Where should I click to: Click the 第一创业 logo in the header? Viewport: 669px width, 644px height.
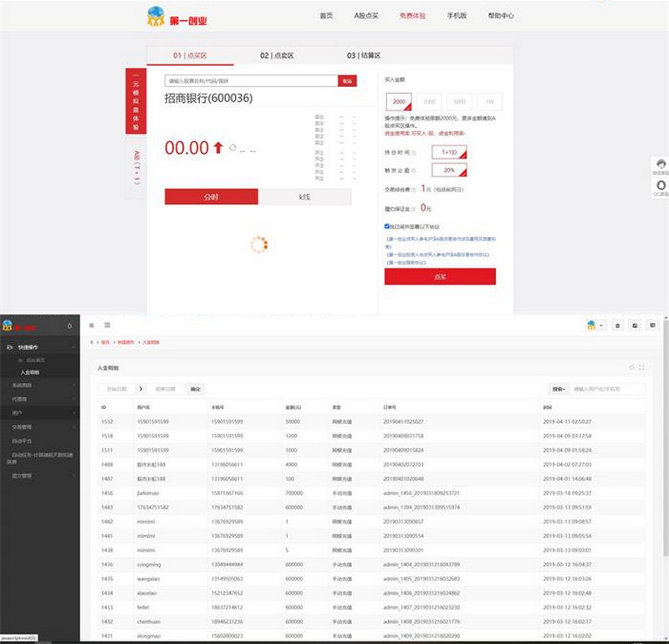pyautogui.click(x=176, y=17)
